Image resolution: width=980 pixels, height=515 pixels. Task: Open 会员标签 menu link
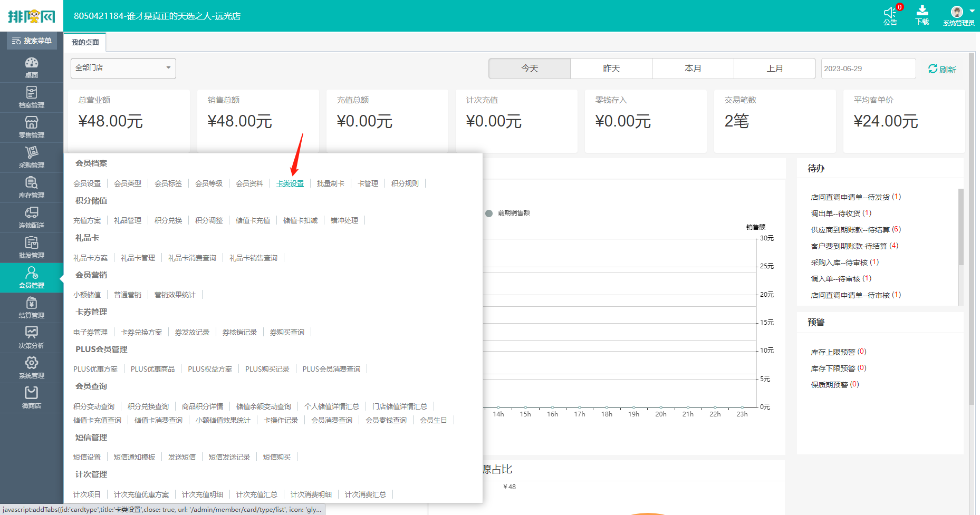pos(168,183)
